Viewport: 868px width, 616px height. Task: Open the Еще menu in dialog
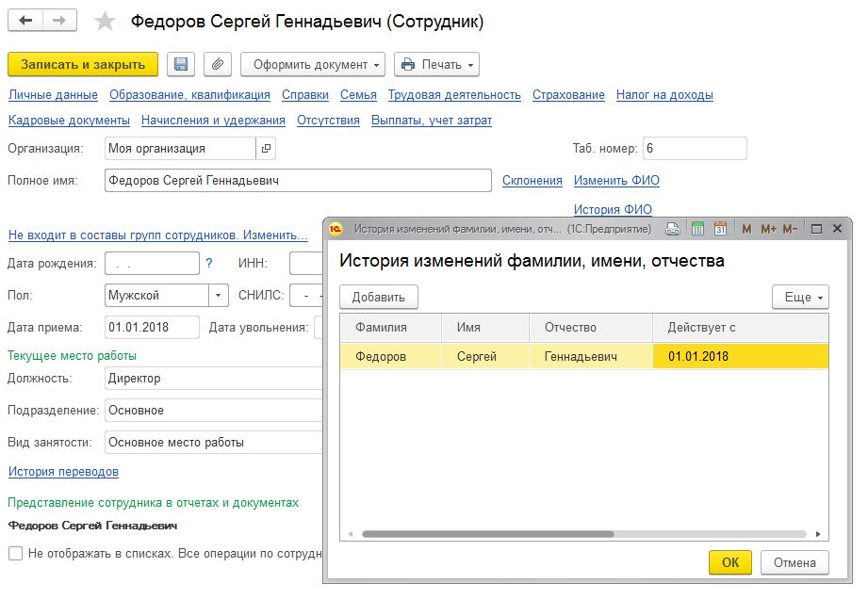click(800, 297)
